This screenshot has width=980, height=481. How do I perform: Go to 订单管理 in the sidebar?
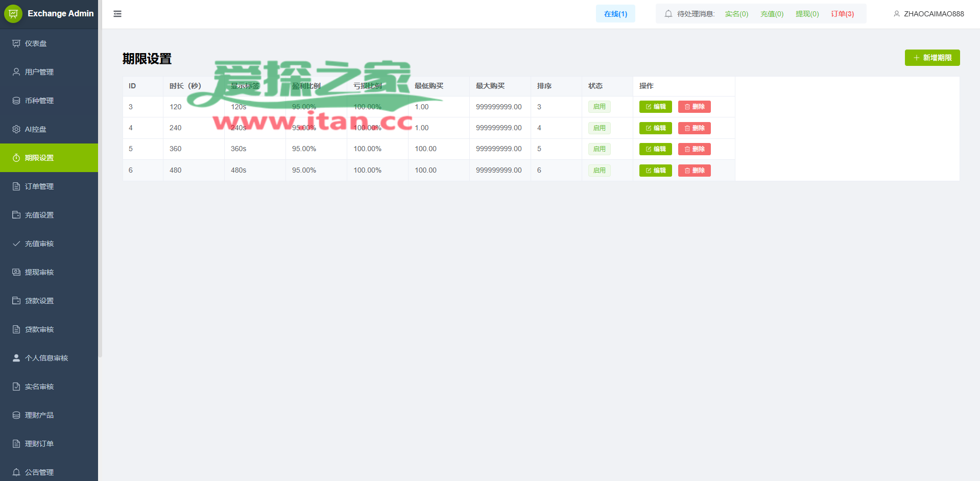[39, 186]
